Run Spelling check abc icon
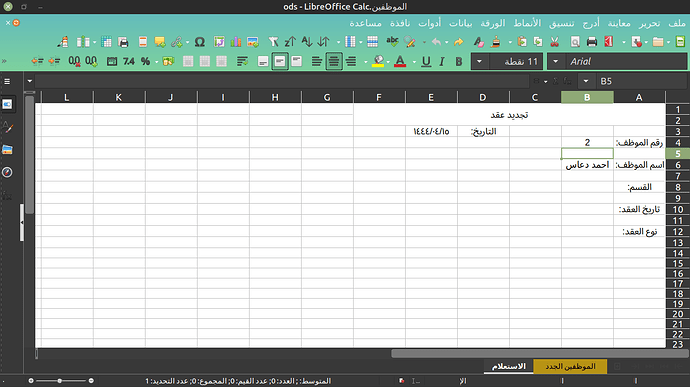This screenshot has height=387, width=690. 392,42
